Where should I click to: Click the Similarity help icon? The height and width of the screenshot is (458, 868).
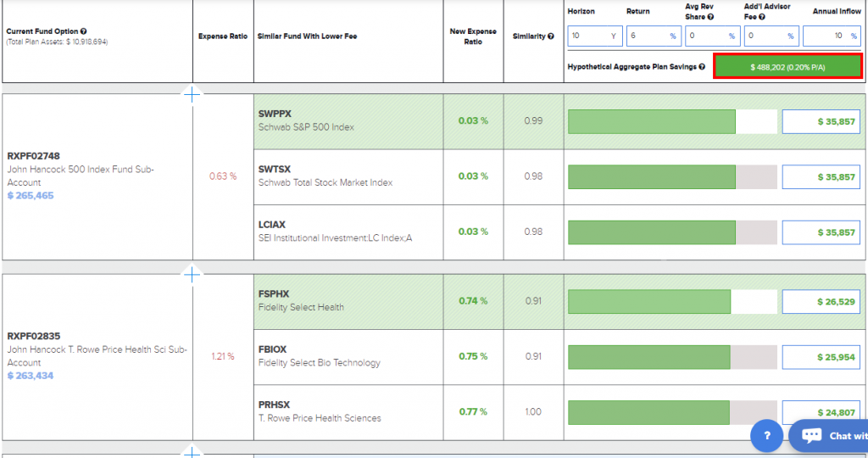[x=551, y=36]
